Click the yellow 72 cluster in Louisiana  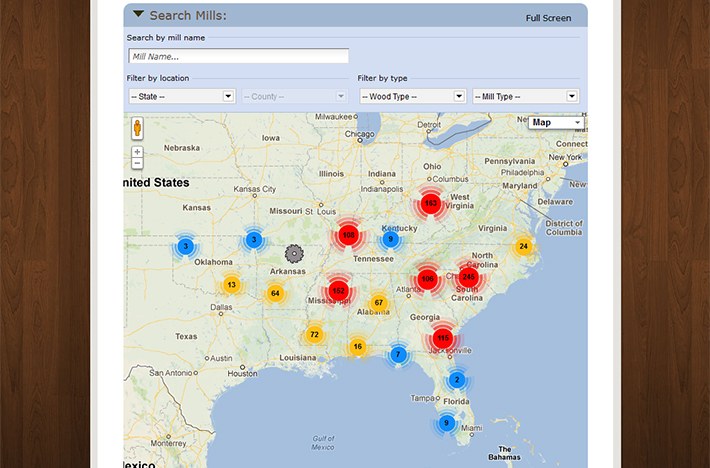click(x=314, y=334)
